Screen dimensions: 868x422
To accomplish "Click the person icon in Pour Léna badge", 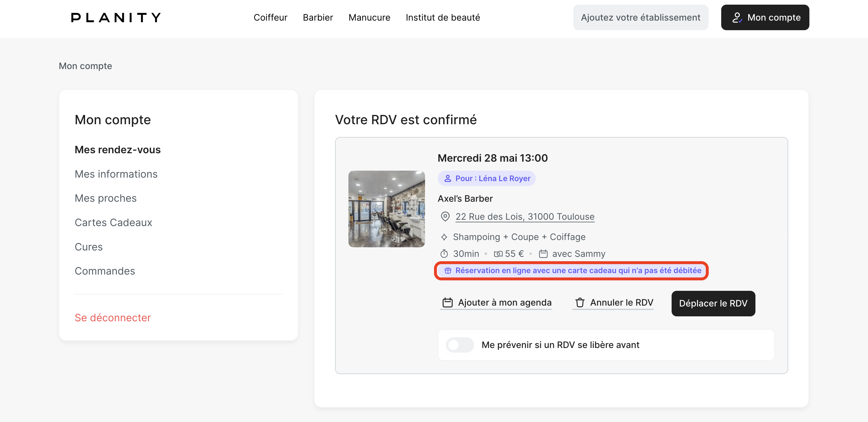I will [x=447, y=178].
